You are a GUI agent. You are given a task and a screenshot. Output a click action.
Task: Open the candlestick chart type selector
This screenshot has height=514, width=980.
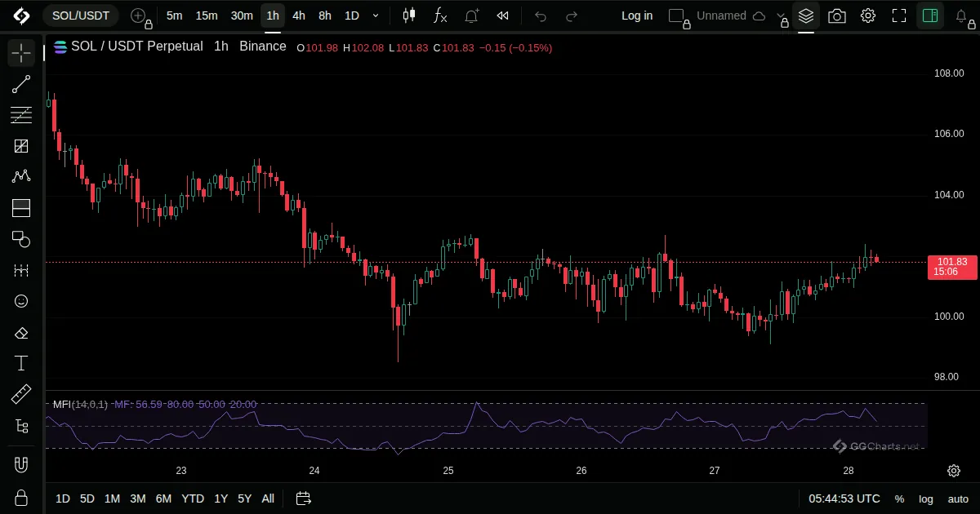[x=409, y=16]
